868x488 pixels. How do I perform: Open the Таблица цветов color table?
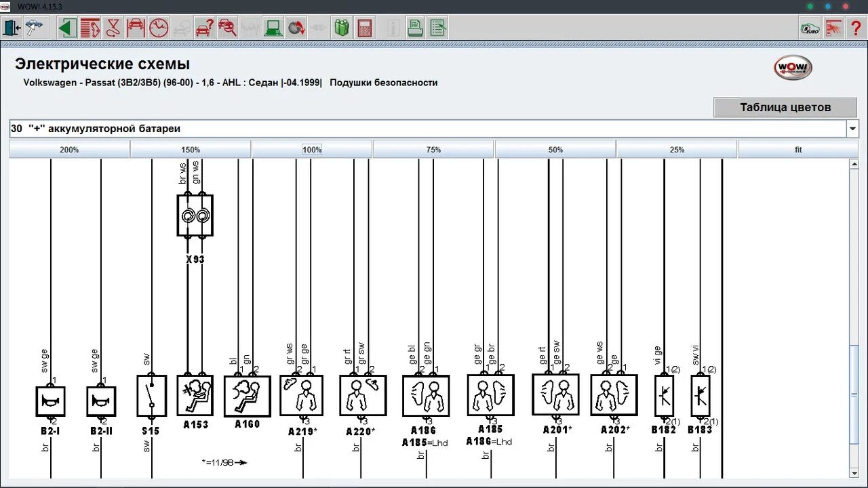pyautogui.click(x=785, y=107)
